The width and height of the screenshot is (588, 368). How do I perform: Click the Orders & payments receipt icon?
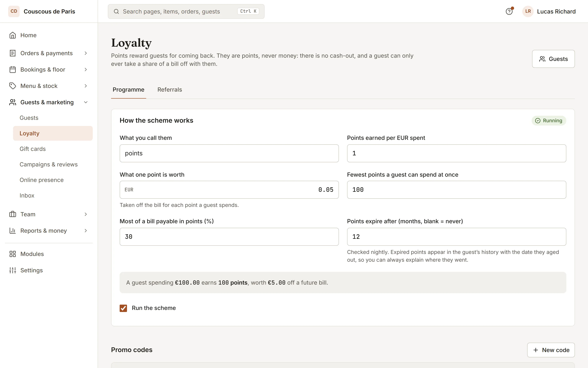click(x=13, y=53)
